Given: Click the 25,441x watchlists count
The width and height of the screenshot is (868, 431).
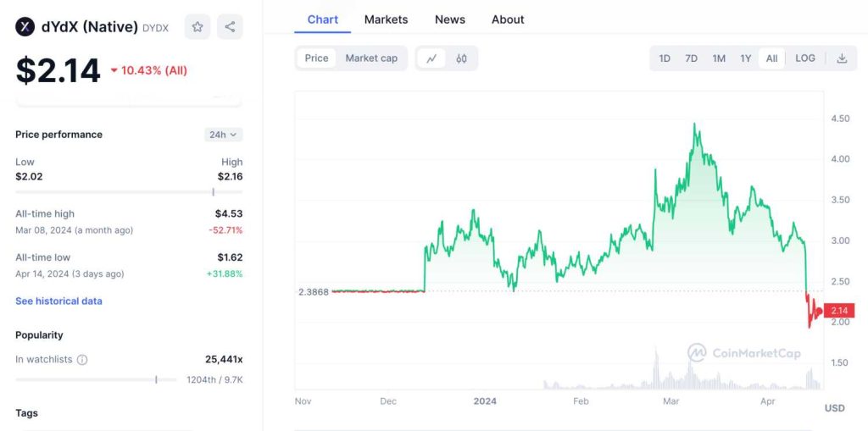Looking at the screenshot, I should click(224, 360).
